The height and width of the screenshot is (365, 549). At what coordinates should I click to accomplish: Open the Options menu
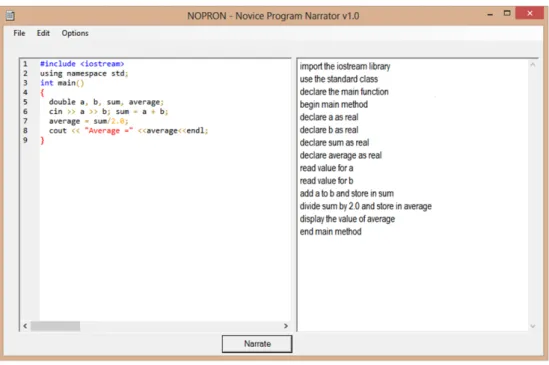75,33
